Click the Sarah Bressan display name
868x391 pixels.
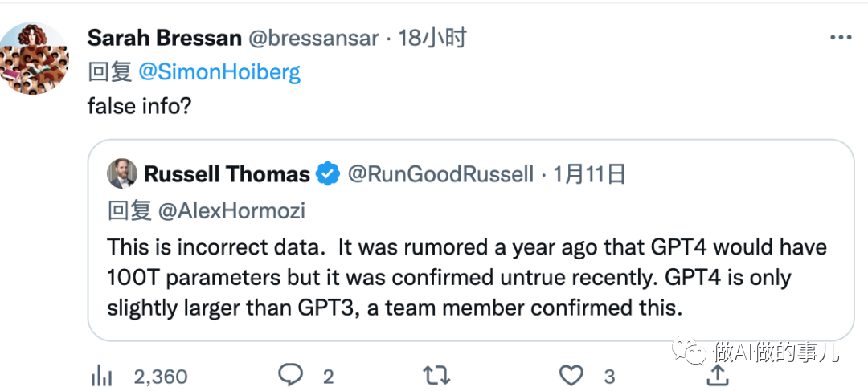coord(164,38)
